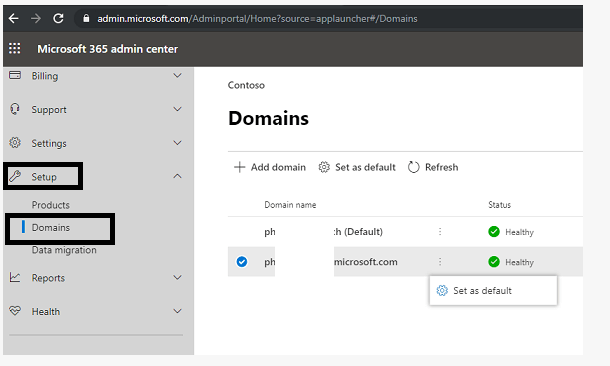This screenshot has height=366, width=610.
Task: Click the Status column header
Action: click(x=500, y=205)
